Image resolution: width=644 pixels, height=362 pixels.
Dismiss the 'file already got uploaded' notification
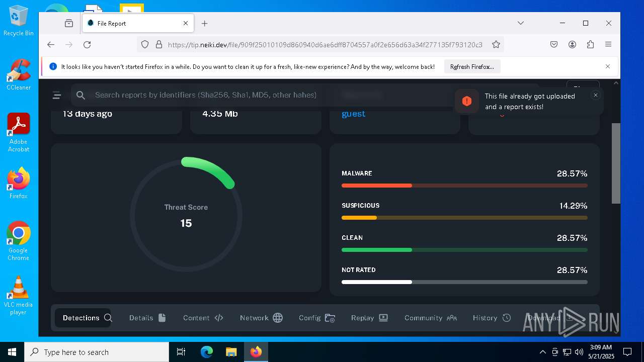click(596, 95)
